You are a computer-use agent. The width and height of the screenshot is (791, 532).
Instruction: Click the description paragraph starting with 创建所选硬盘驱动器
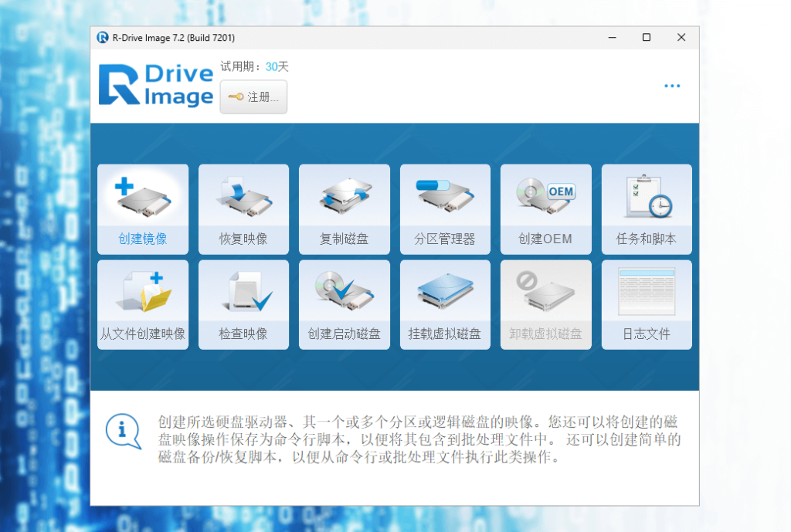(419, 439)
